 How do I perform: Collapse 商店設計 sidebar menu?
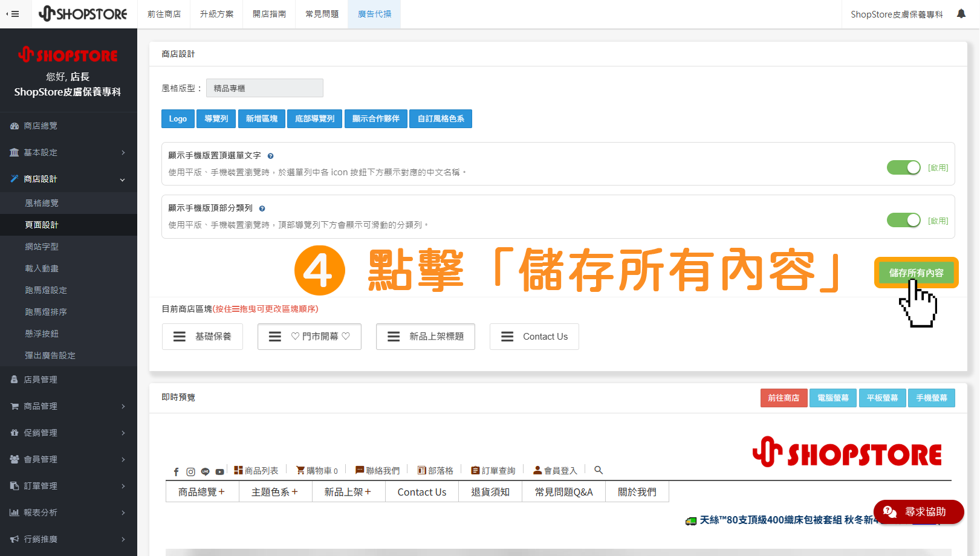coord(68,179)
